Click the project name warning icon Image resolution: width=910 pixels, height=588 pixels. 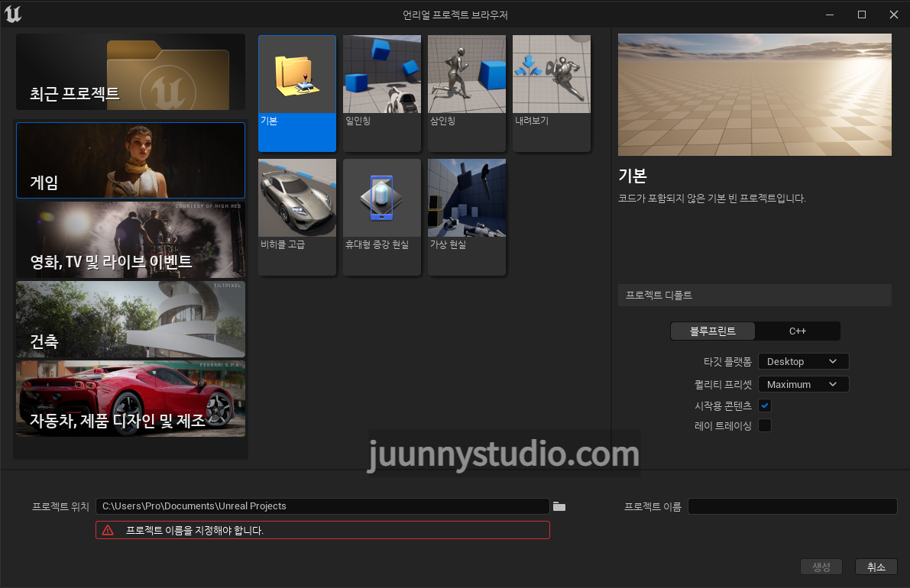coord(108,530)
